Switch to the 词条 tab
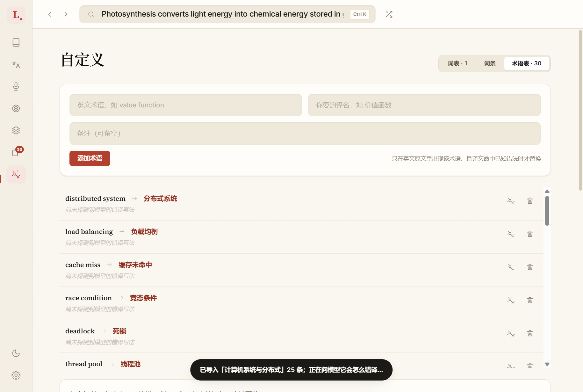 click(490, 63)
